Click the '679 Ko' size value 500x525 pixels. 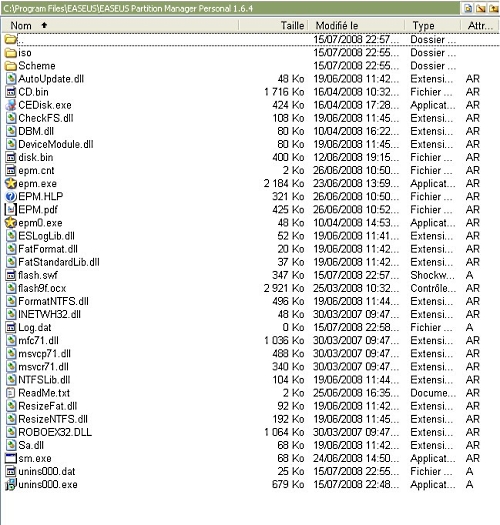288,484
